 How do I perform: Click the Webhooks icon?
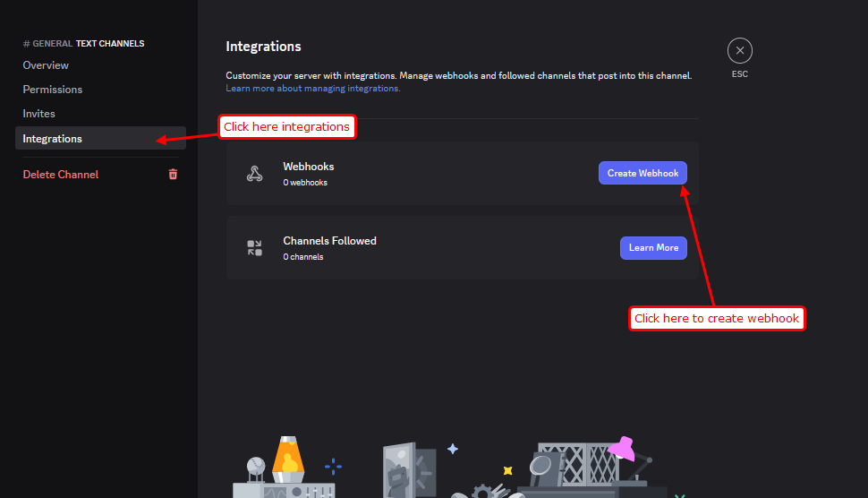255,174
